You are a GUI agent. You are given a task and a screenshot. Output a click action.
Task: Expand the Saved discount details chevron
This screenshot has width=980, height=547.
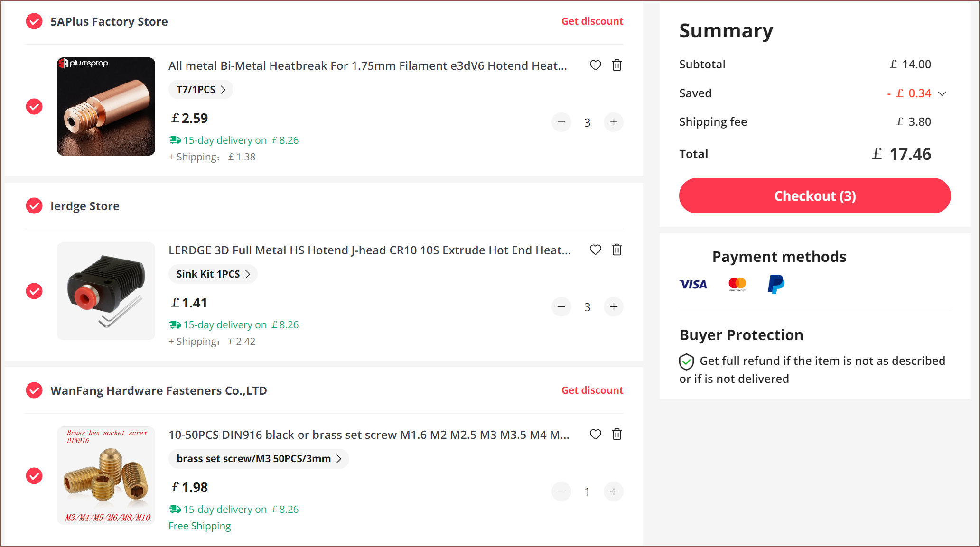click(x=942, y=93)
